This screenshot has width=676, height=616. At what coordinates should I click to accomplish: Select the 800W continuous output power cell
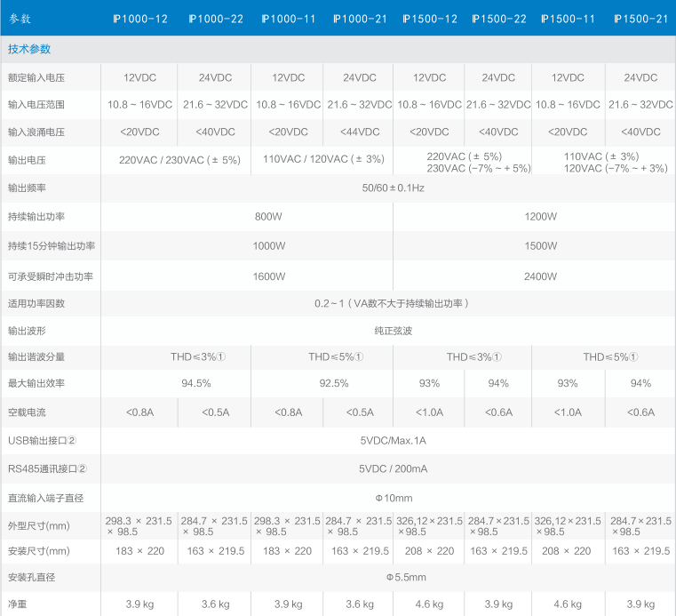point(268,216)
